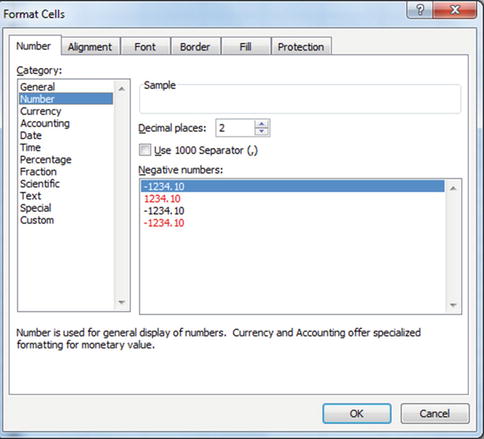Enable Use 1000 Separator checkbox
The width and height of the screenshot is (484, 439).
click(x=145, y=150)
